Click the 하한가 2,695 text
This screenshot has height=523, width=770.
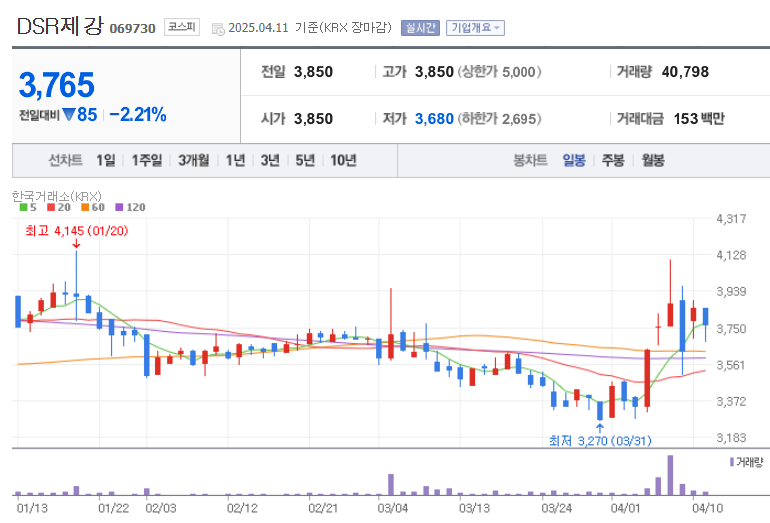point(499,119)
